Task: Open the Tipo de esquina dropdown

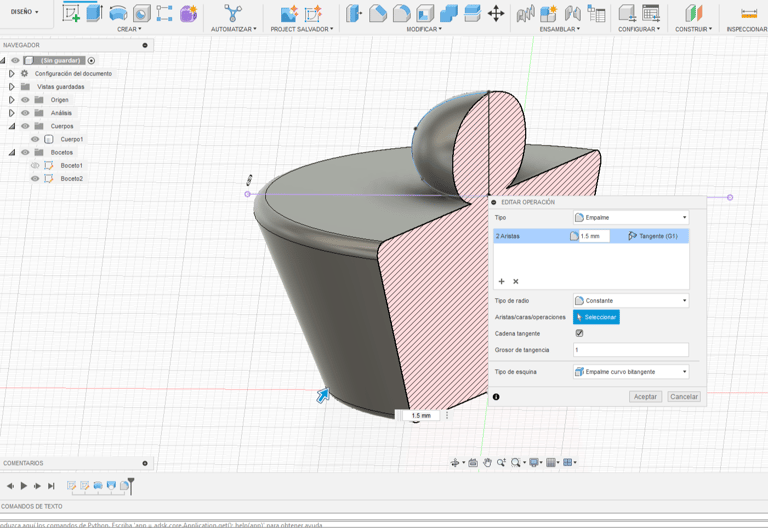Action: click(x=630, y=372)
